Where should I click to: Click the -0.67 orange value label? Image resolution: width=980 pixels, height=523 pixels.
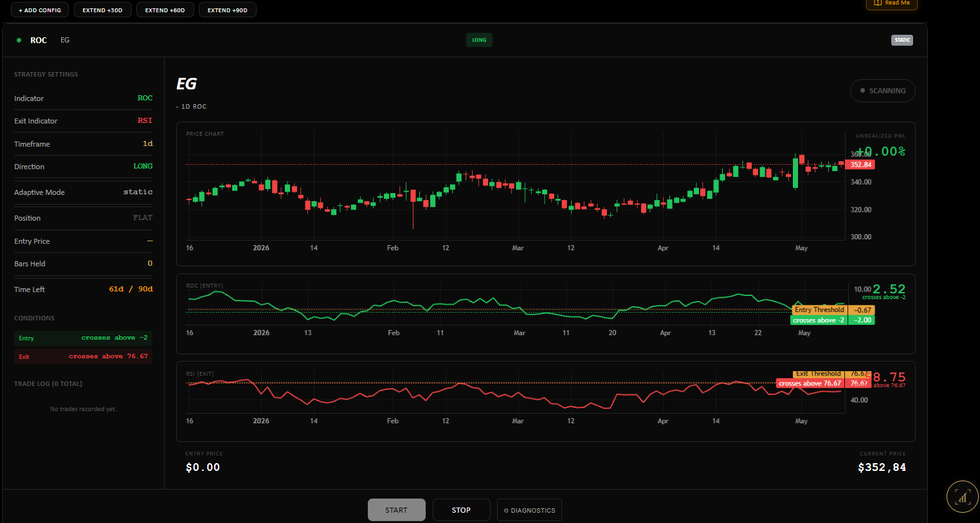tap(862, 310)
